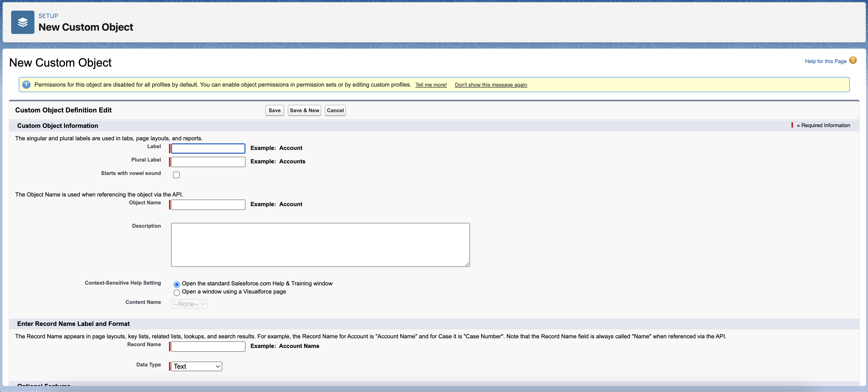Image resolution: width=868 pixels, height=392 pixels.
Task: Click Don't show this message again
Action: 491,85
